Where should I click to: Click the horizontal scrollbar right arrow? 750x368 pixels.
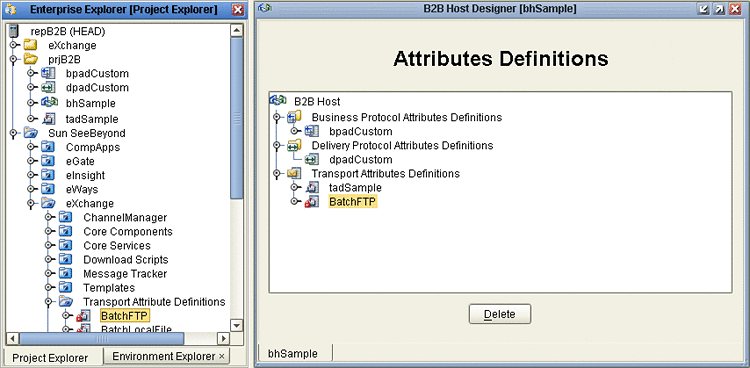[223, 339]
